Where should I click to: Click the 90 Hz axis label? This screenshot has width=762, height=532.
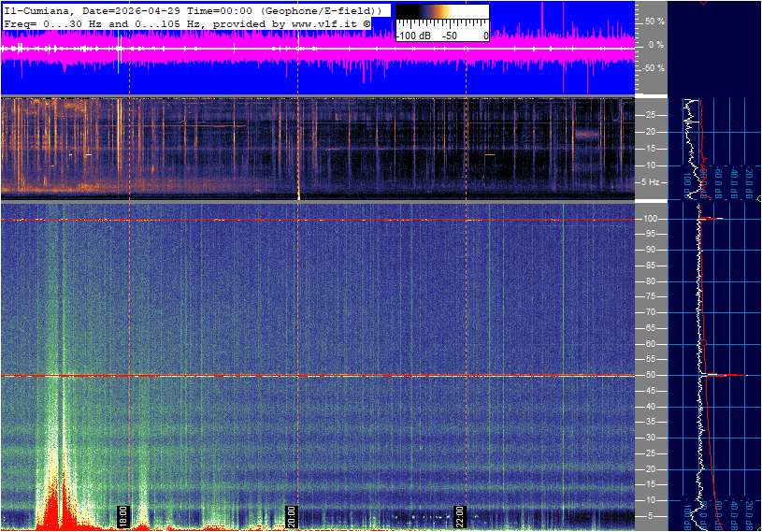650,250
